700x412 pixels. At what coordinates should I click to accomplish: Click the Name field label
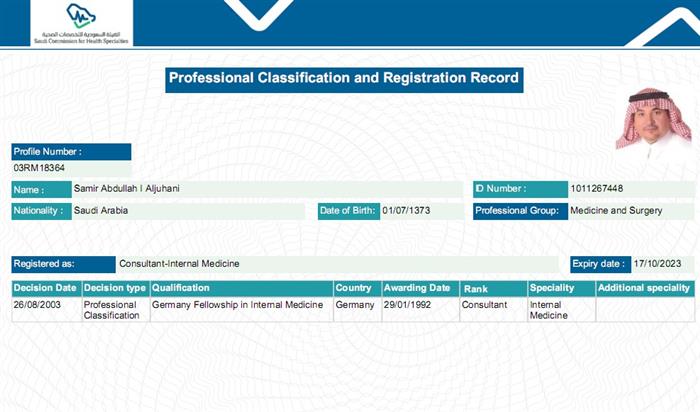(42, 189)
